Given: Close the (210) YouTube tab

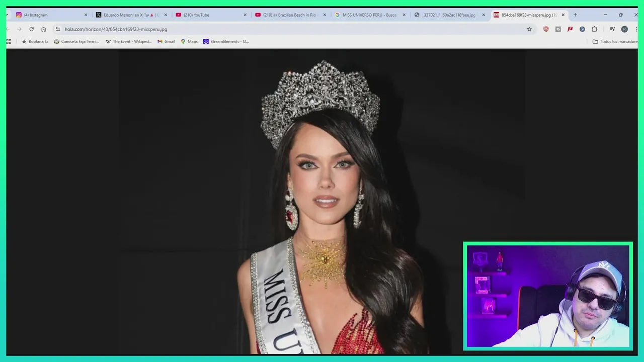Looking at the screenshot, I should (x=245, y=15).
